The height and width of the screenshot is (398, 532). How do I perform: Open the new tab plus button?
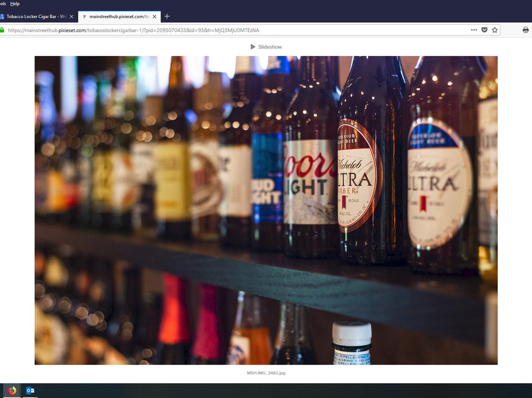(x=167, y=16)
